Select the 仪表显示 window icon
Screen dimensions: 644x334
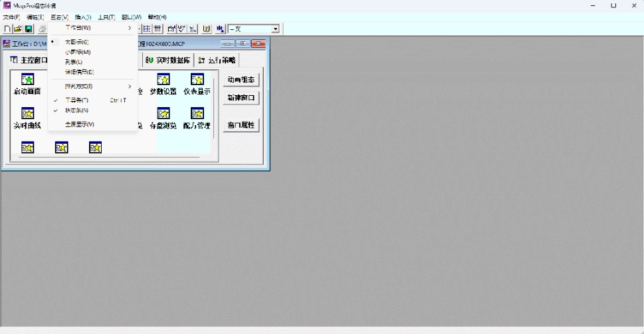click(197, 79)
